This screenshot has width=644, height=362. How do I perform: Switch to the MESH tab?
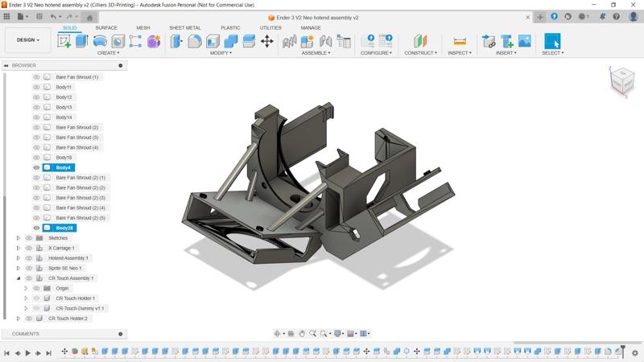[143, 27]
